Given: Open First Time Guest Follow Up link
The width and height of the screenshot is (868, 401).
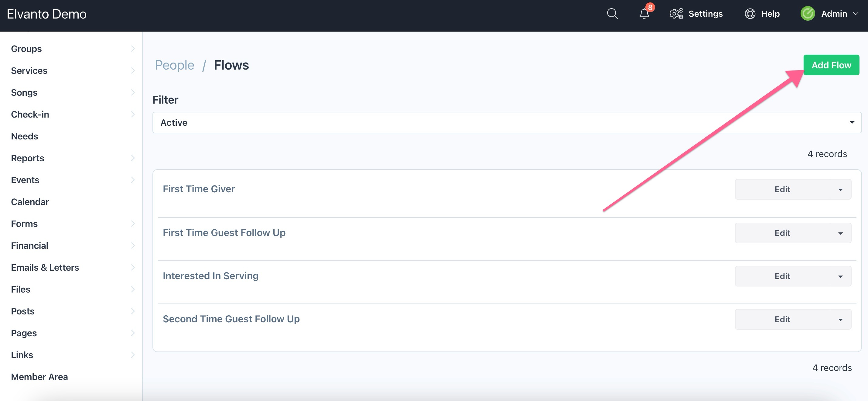Looking at the screenshot, I should pyautogui.click(x=224, y=233).
